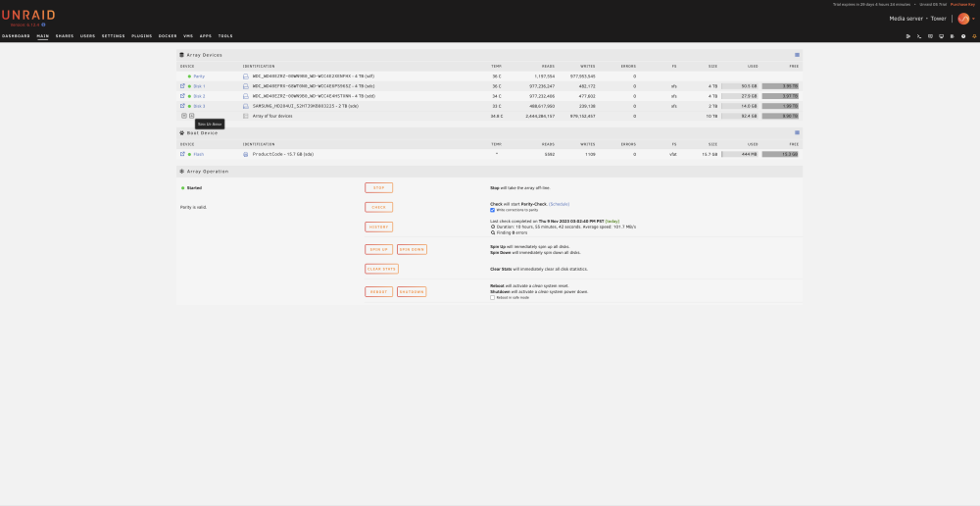Screen dimensions: 980x506
Task: Open the Parity device link
Action: pos(199,76)
